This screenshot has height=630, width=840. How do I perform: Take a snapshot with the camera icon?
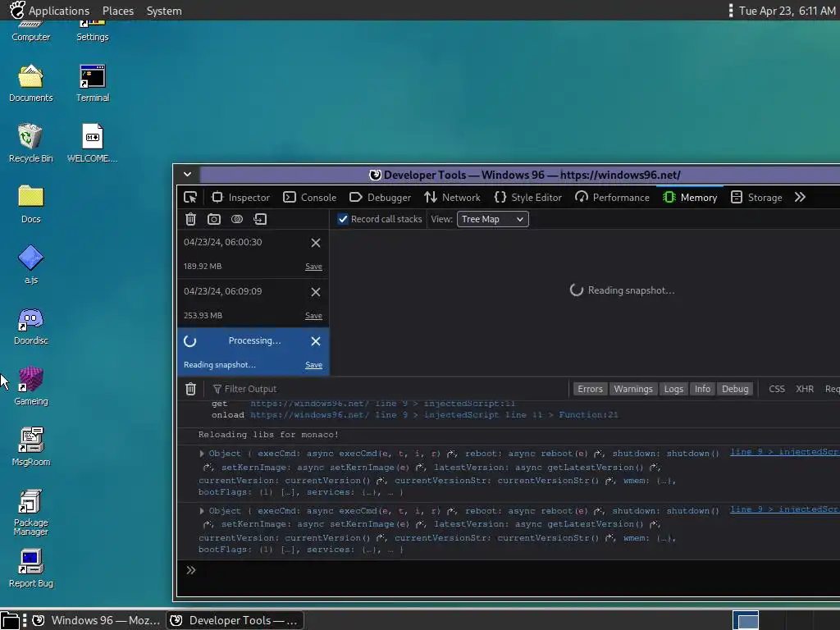(214, 219)
